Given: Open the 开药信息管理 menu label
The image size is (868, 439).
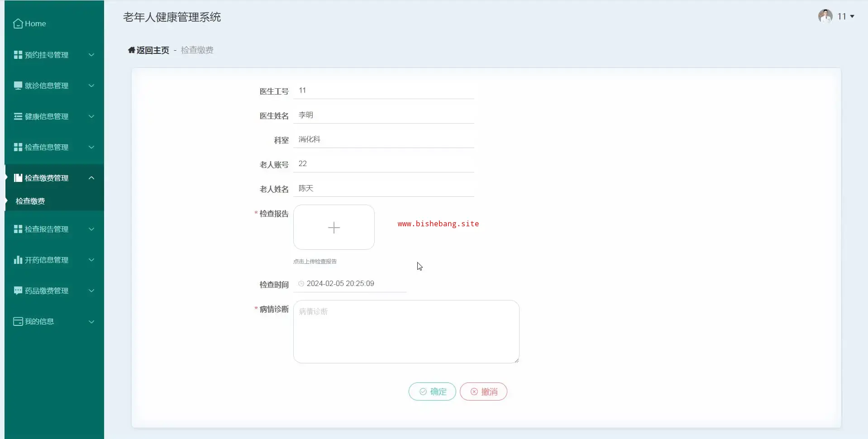Looking at the screenshot, I should [47, 260].
